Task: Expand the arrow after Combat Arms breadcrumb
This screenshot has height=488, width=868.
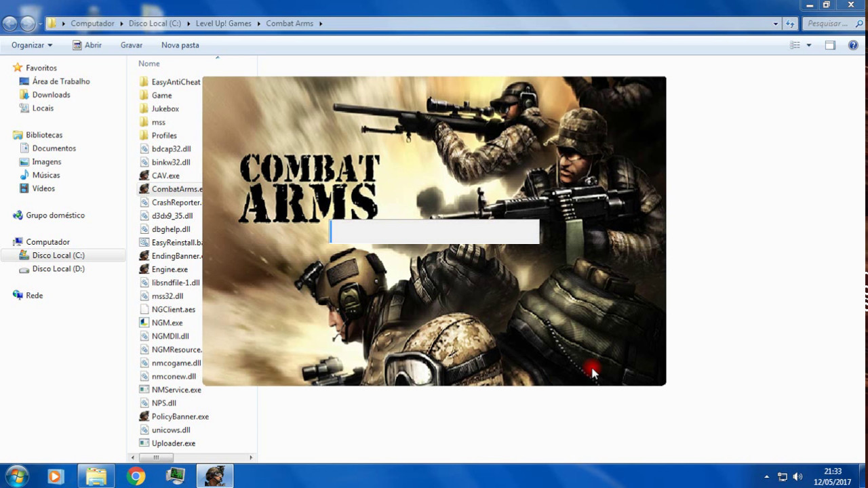Action: click(x=321, y=24)
